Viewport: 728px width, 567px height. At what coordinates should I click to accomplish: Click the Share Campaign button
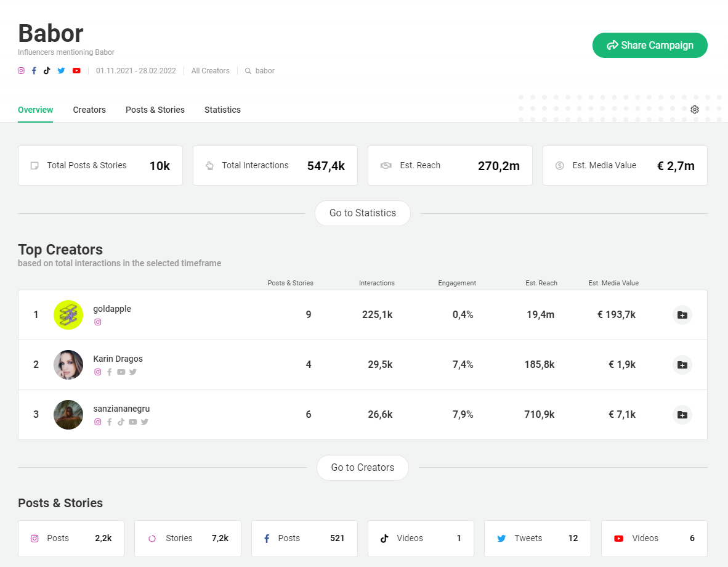point(650,45)
